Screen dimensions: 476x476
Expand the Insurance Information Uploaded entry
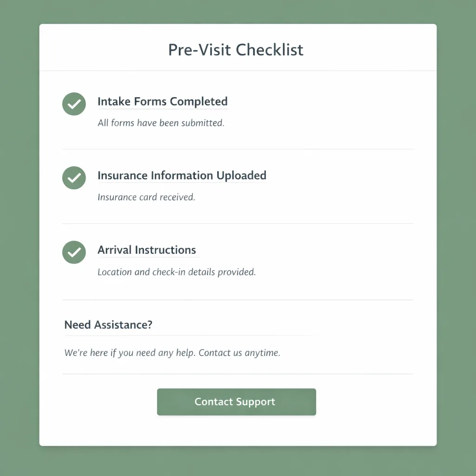(x=182, y=175)
